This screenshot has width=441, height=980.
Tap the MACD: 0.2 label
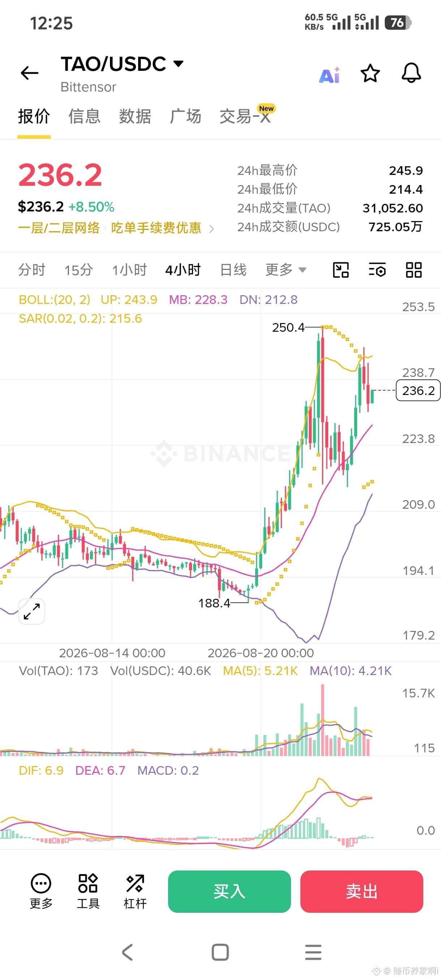168,770
